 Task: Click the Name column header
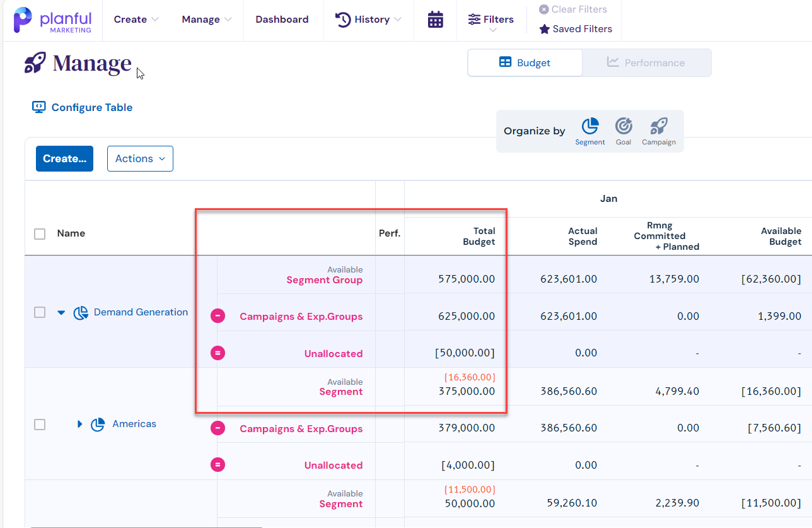[x=71, y=233]
